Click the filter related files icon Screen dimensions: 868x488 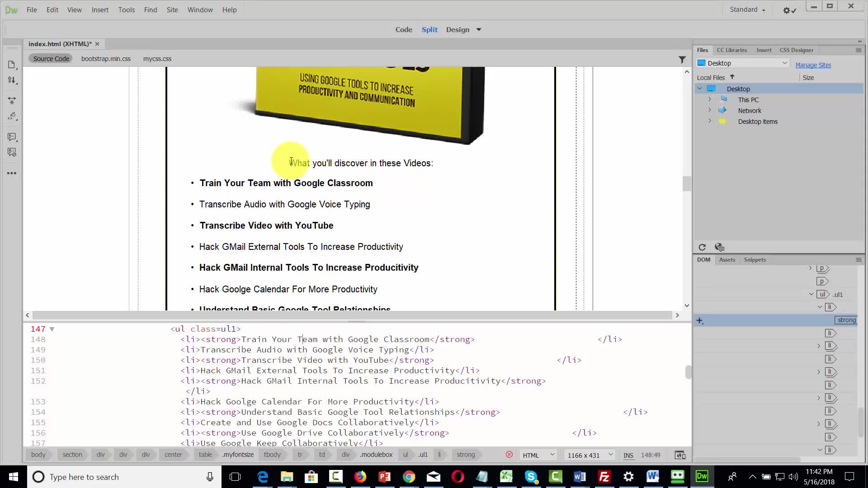[682, 59]
